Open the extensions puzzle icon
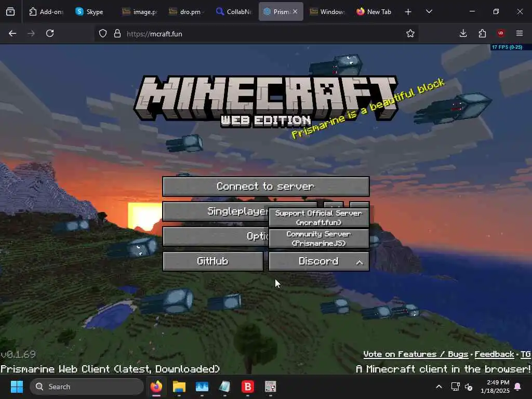 coord(482,33)
